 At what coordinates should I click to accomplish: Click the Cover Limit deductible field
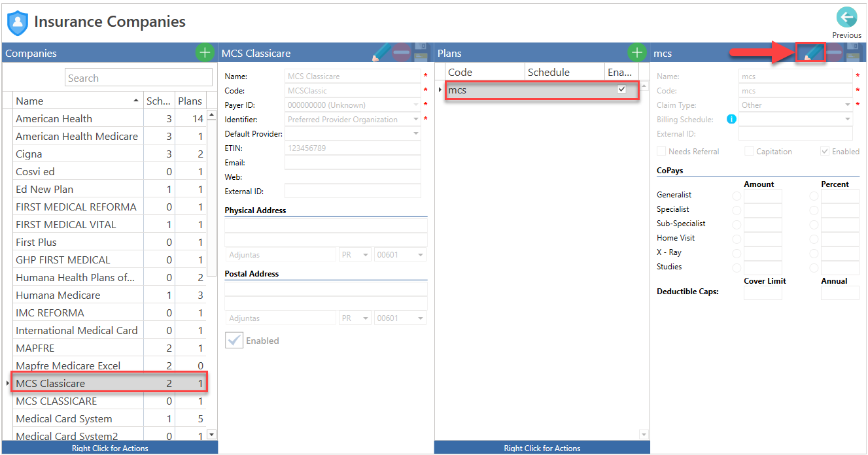[763, 293]
